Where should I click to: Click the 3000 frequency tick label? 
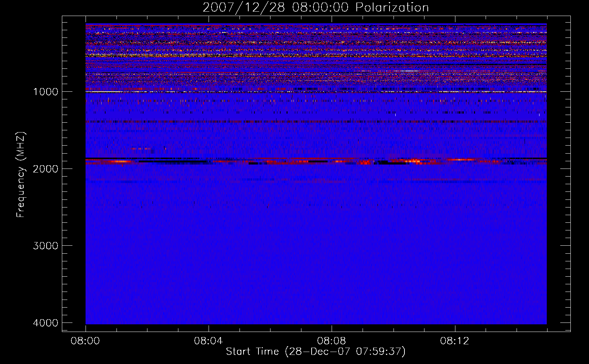click(x=46, y=246)
